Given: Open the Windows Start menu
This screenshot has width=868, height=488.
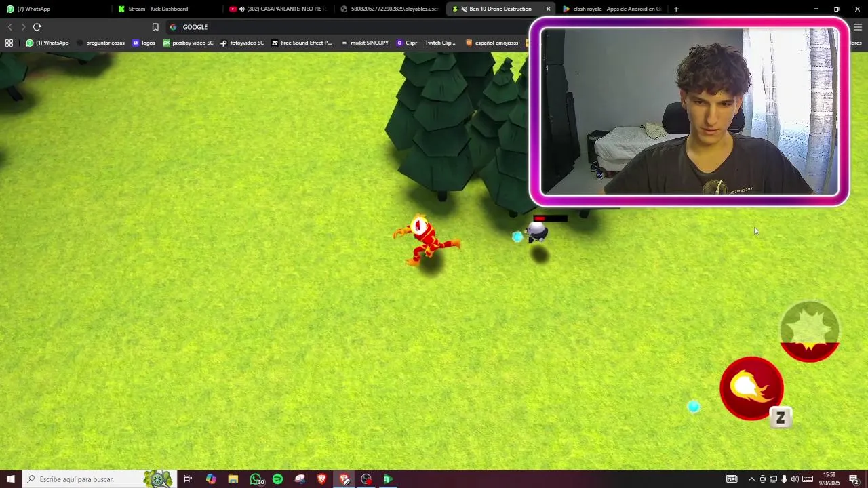Looking at the screenshot, I should (10, 479).
